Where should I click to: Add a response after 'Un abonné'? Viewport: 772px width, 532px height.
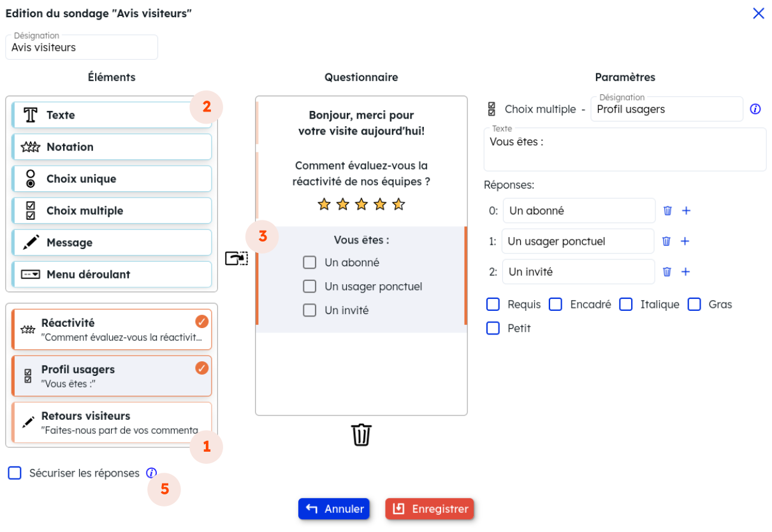(x=686, y=211)
